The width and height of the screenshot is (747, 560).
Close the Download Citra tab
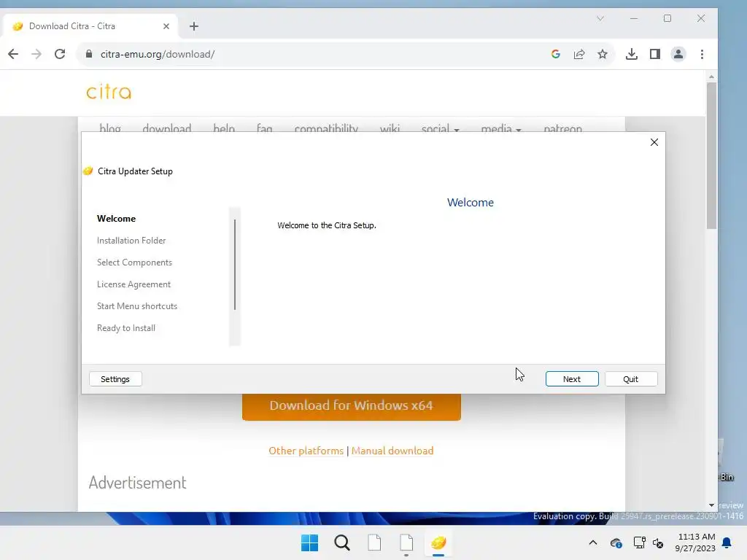pos(166,26)
